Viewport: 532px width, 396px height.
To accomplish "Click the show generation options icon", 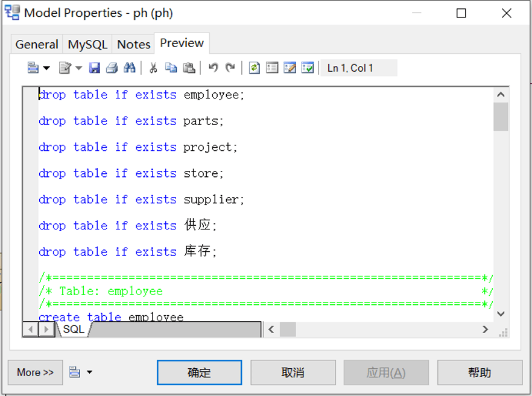I will tap(272, 68).
